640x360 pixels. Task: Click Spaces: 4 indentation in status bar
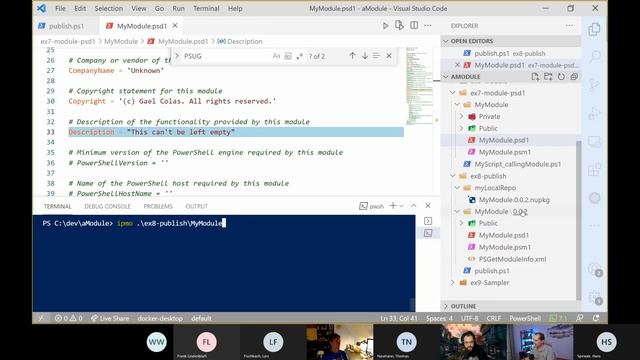point(439,318)
